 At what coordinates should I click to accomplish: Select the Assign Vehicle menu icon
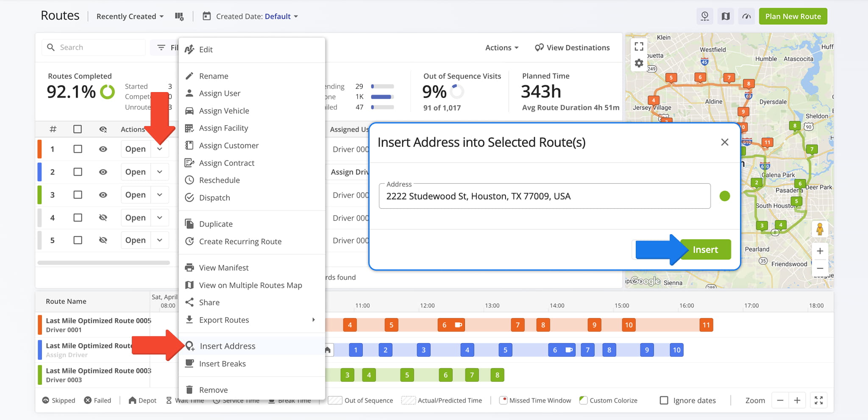pos(190,110)
